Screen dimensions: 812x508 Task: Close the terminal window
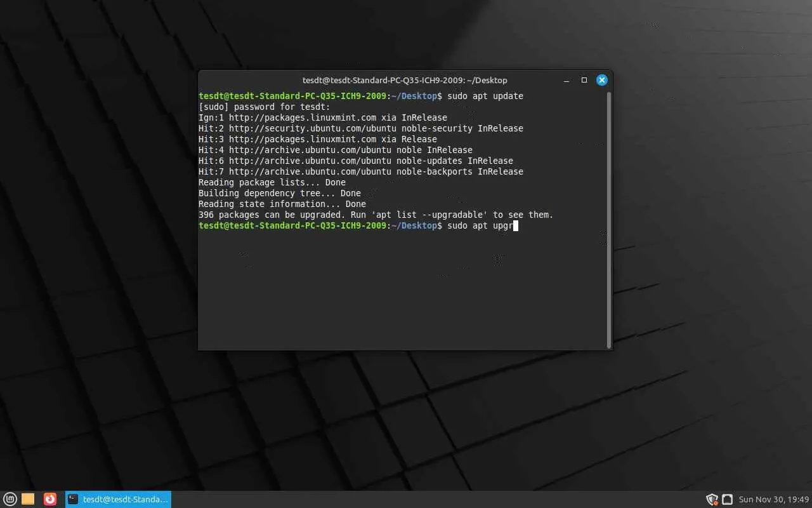pyautogui.click(x=602, y=80)
